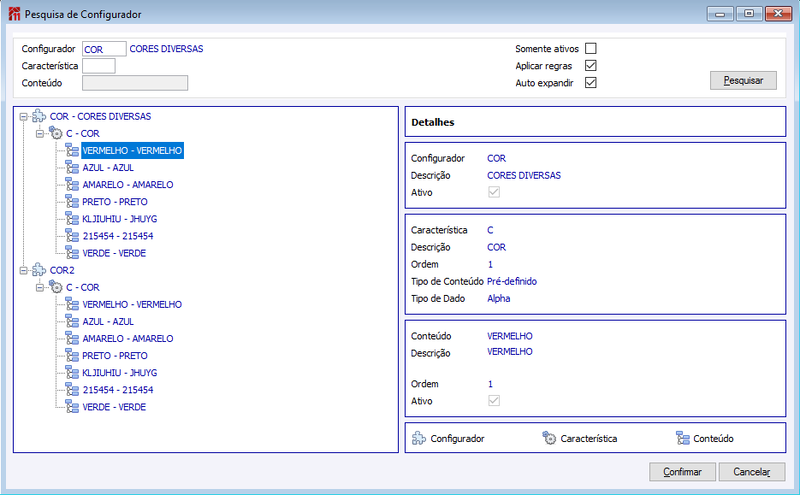Collapse C - COR under CORES DIVERSAS

[40, 134]
